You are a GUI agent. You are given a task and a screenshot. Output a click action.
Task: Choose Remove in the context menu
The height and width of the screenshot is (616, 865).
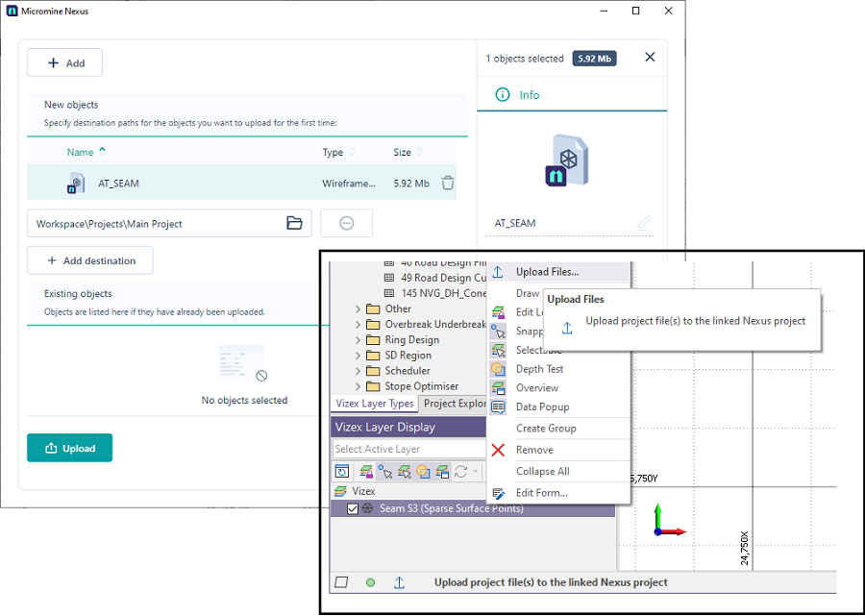[558, 450]
